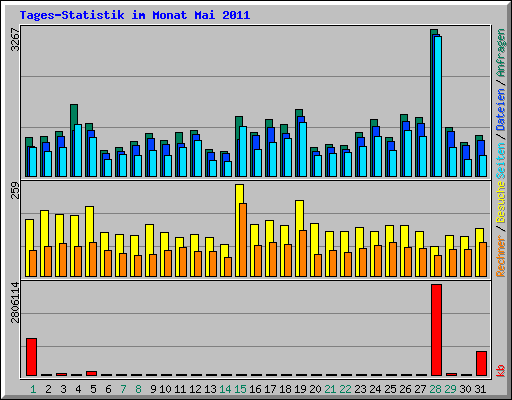Click the orange hosts bar for day 15
This screenshot has width=512, height=400.
click(243, 240)
